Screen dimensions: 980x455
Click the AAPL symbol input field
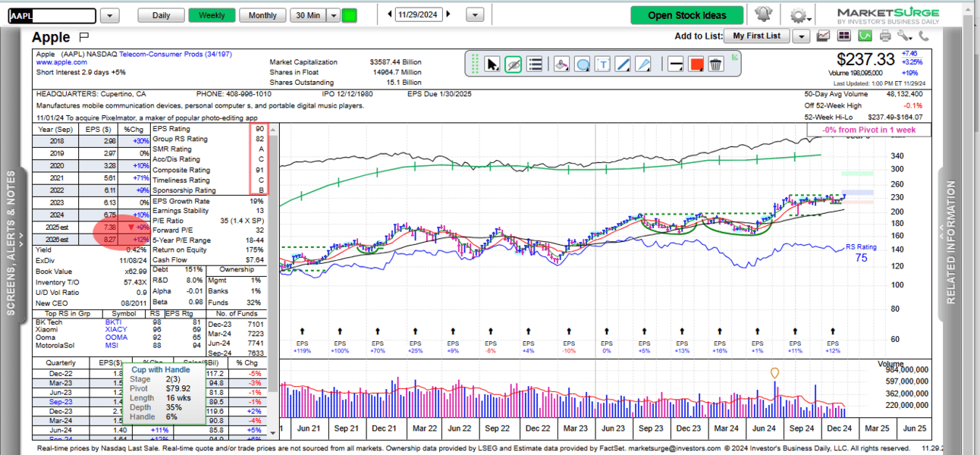pyautogui.click(x=52, y=16)
